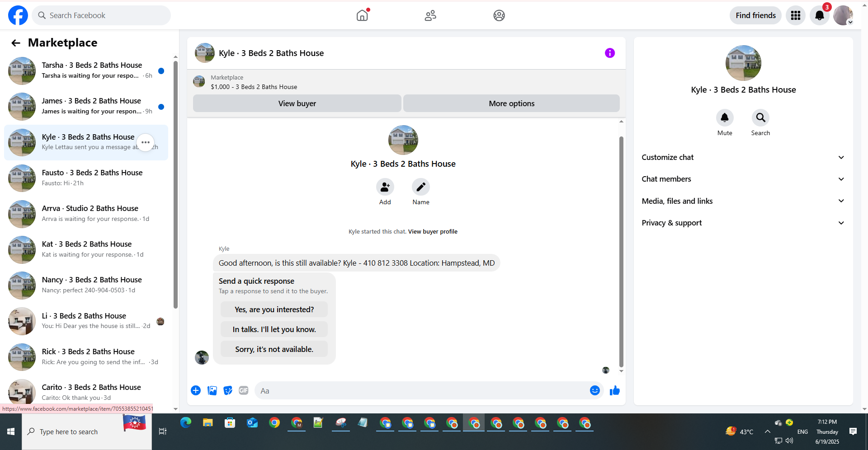
Task: Open the Home feed icon
Action: point(362,15)
